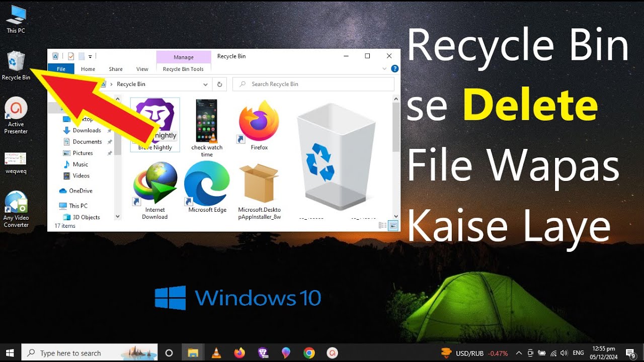
Task: Open Google Chrome from taskbar
Action: coord(309,353)
